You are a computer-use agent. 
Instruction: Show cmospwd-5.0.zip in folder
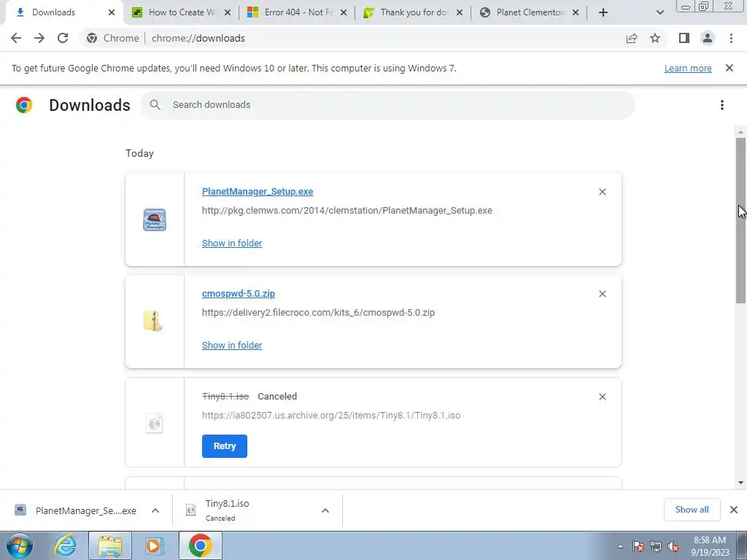click(x=232, y=345)
